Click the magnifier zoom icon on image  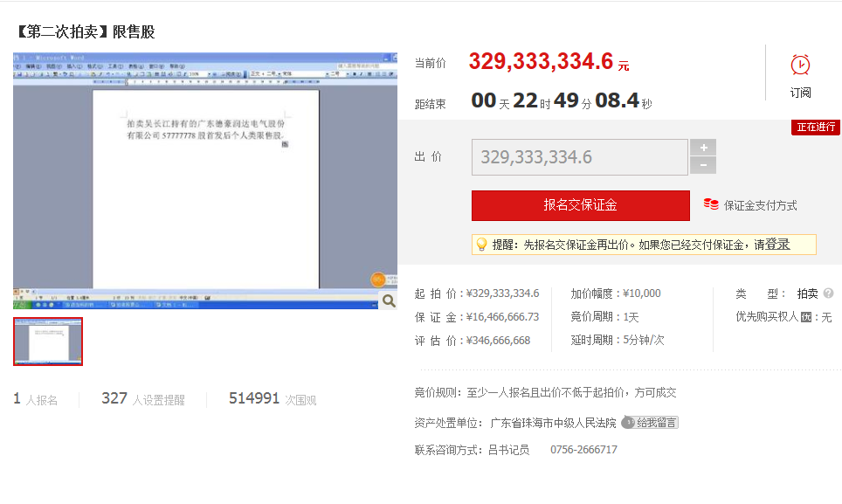coord(389,300)
